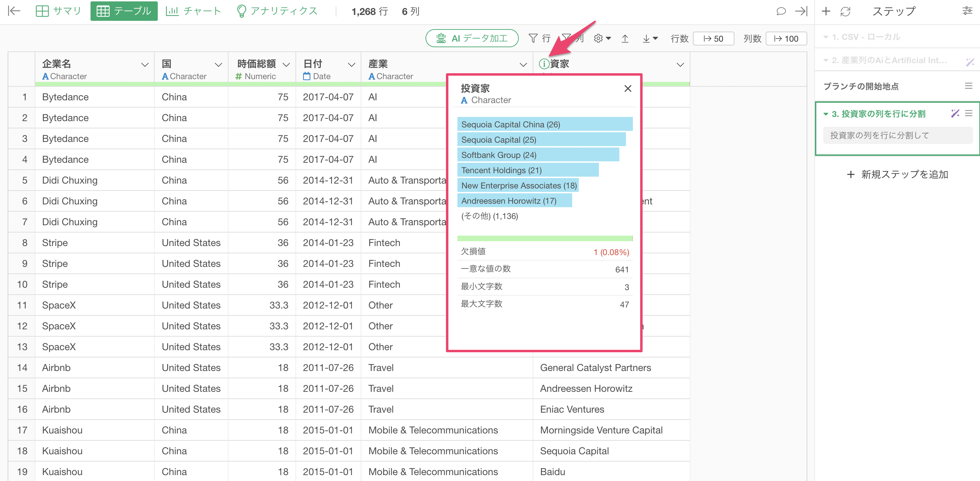The image size is (980, 481).
Task: Click the 欠損値 1 (0.08%) row
Action: [x=545, y=252]
